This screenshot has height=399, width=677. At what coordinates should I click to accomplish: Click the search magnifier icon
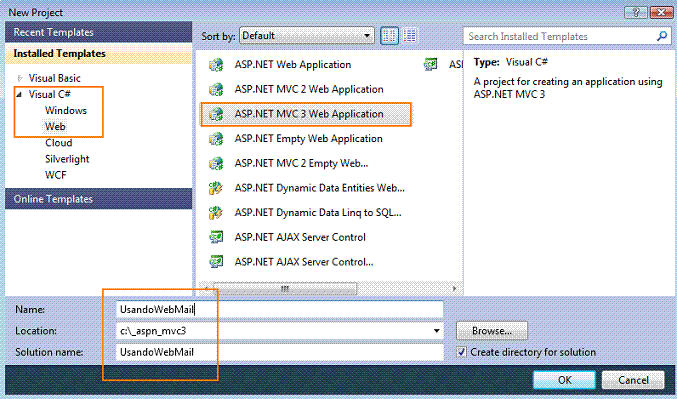(661, 36)
